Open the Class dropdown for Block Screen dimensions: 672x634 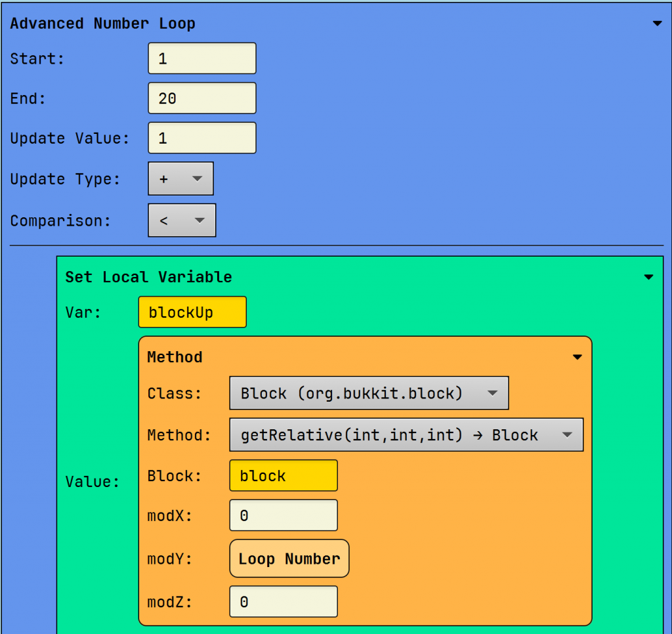pyautogui.click(x=369, y=393)
